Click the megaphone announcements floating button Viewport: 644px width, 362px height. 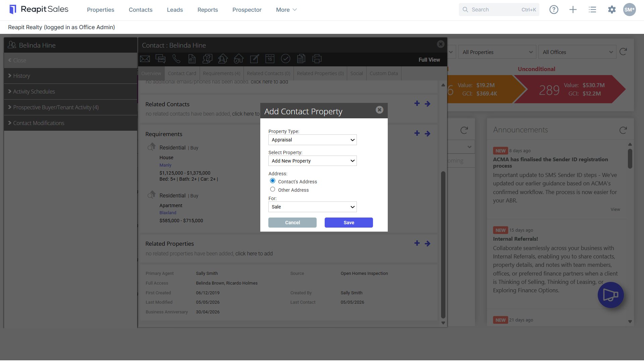click(610, 295)
